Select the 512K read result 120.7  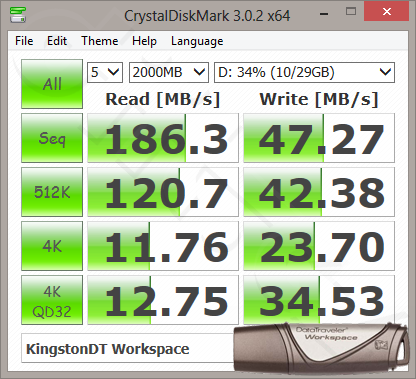(163, 192)
